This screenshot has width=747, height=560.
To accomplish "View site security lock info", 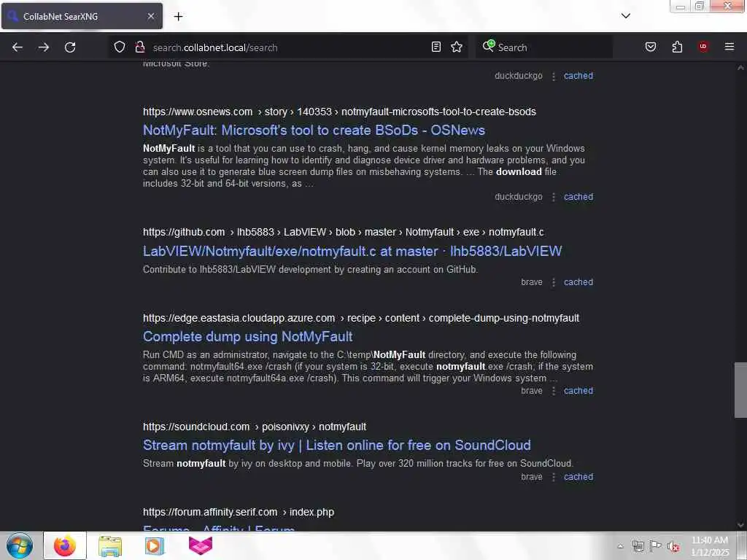I will click(139, 47).
